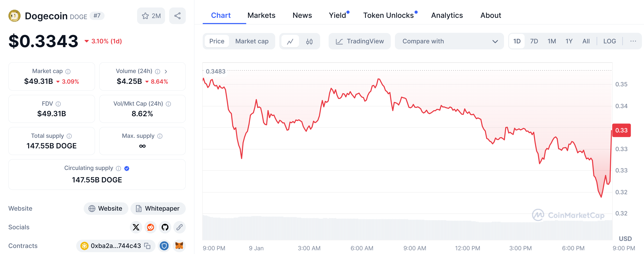Viewport: 644px width, 254px height.
Task: Select the 7D time range
Action: coord(534,41)
